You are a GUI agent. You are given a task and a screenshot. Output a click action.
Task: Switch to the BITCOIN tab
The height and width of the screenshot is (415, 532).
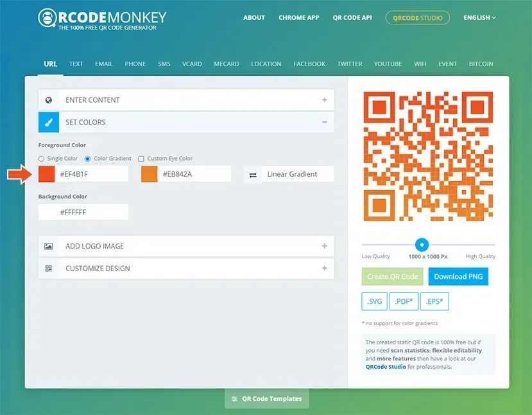click(x=481, y=64)
